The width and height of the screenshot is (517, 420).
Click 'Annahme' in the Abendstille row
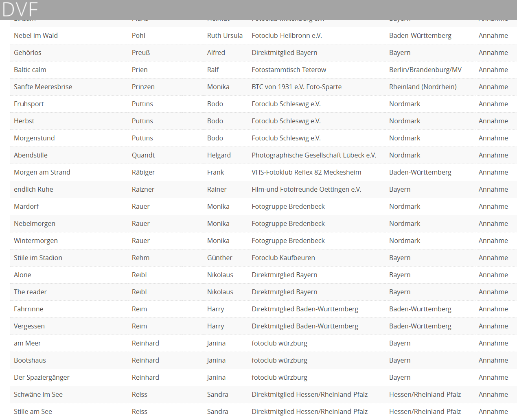coord(493,155)
